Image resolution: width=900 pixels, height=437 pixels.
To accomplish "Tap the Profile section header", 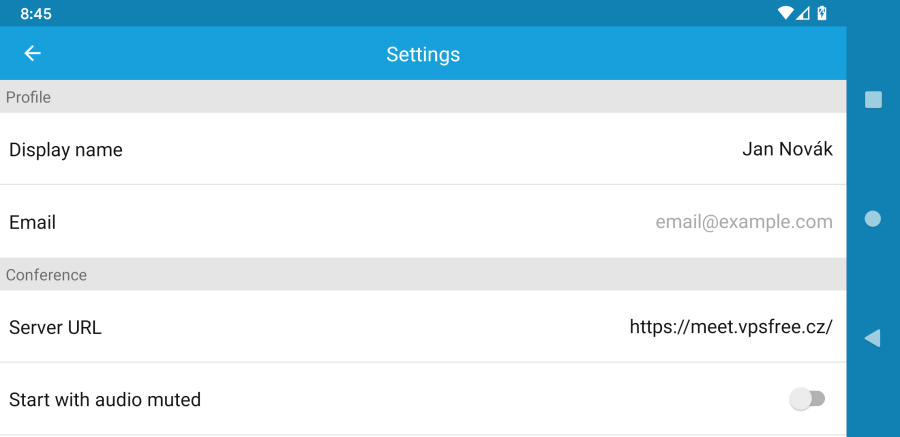I will (x=423, y=96).
